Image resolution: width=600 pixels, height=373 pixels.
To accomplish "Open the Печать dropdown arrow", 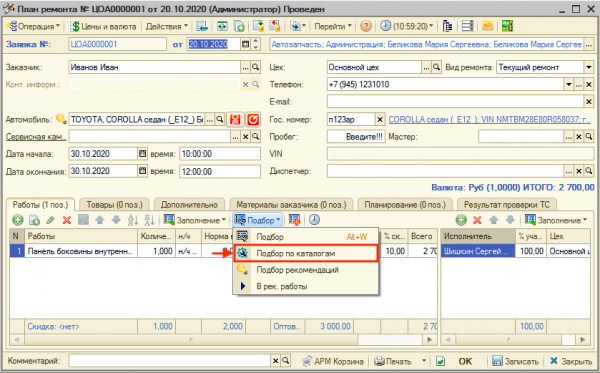I will tap(424, 361).
